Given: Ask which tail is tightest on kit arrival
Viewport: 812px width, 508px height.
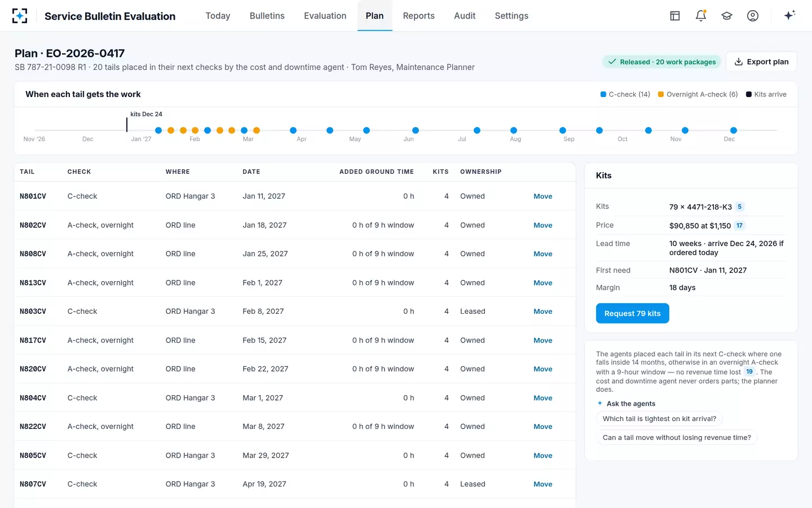Looking at the screenshot, I should click(x=659, y=419).
